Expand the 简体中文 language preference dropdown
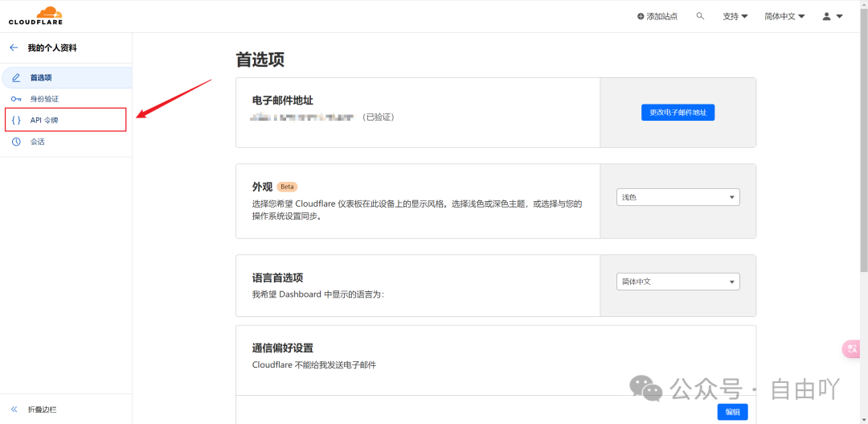 678,281
